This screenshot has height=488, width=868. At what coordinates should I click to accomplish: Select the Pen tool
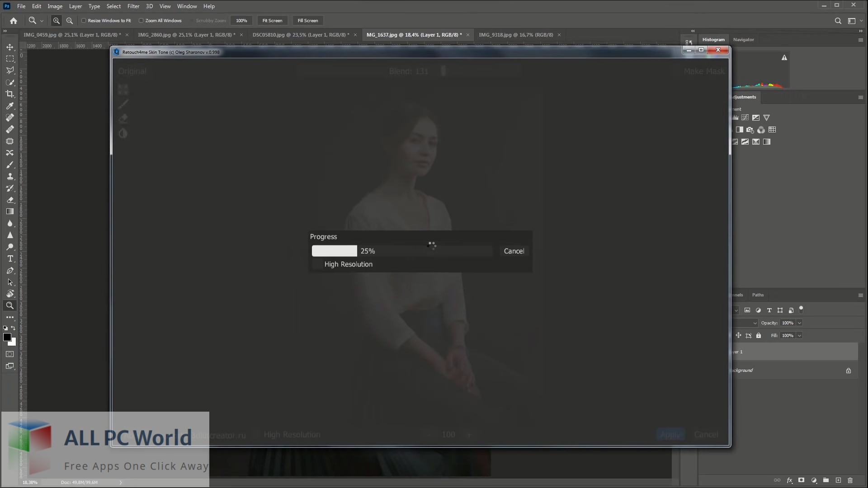point(10,271)
